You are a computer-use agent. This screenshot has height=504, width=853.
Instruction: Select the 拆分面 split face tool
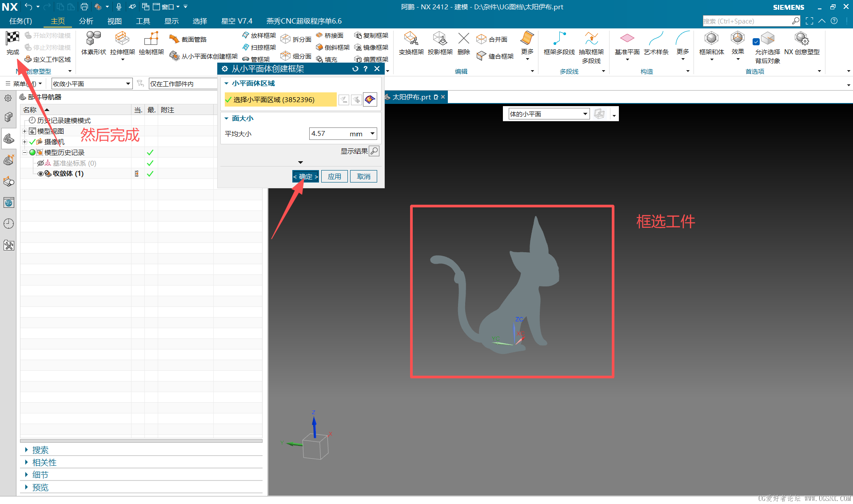pos(296,40)
